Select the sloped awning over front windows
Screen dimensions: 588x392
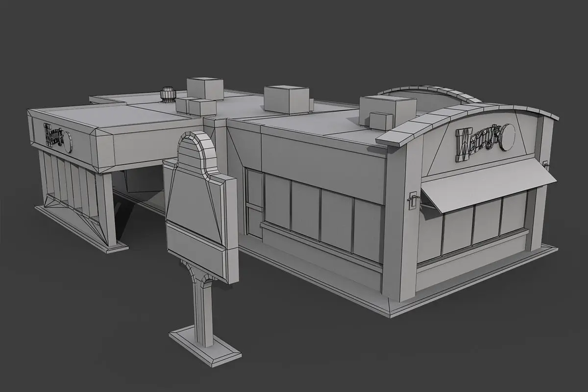click(489, 186)
